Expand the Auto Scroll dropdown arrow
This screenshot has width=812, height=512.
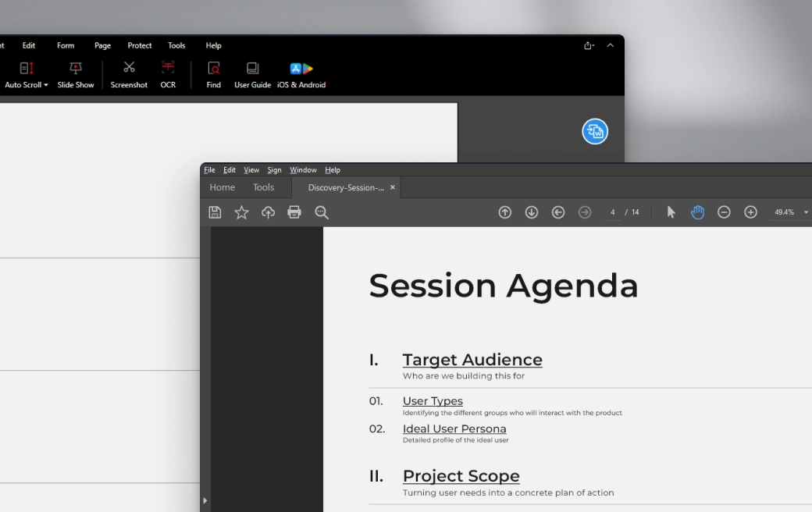coord(46,85)
